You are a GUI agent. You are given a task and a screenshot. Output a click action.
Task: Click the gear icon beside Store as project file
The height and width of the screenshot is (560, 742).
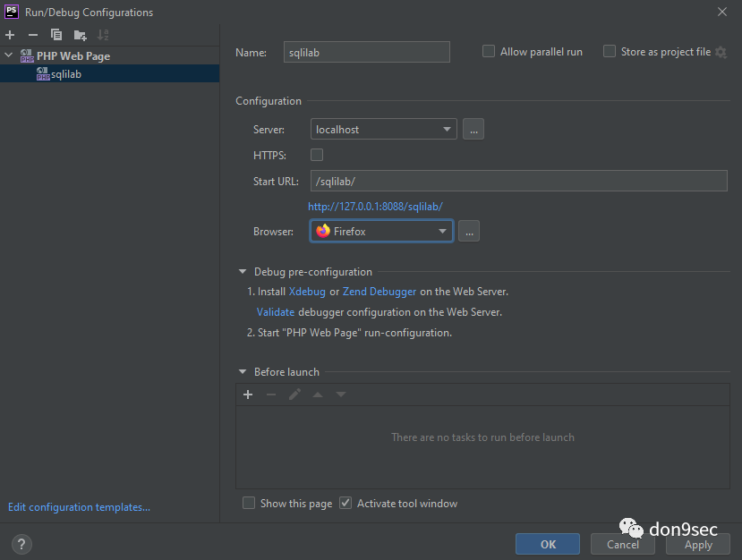721,52
